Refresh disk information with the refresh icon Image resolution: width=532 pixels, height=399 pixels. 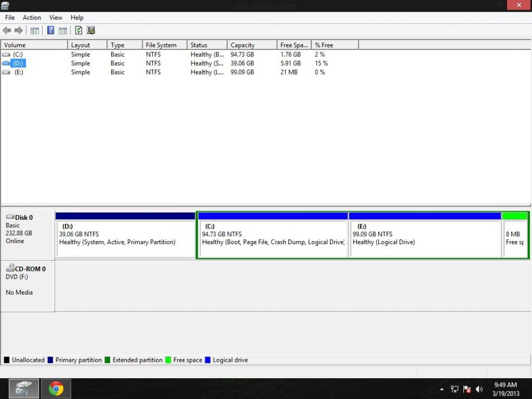tap(78, 30)
